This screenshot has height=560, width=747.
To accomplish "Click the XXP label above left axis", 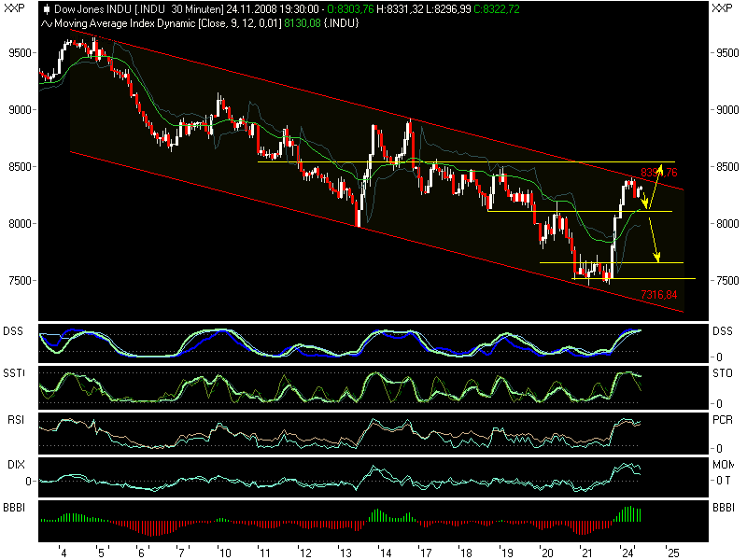I will (14, 7).
